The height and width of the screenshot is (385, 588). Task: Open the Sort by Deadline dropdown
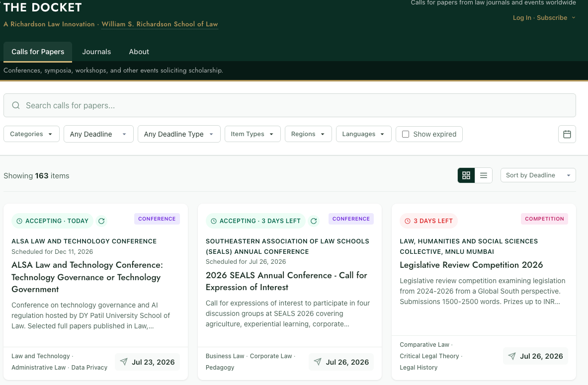coord(538,175)
